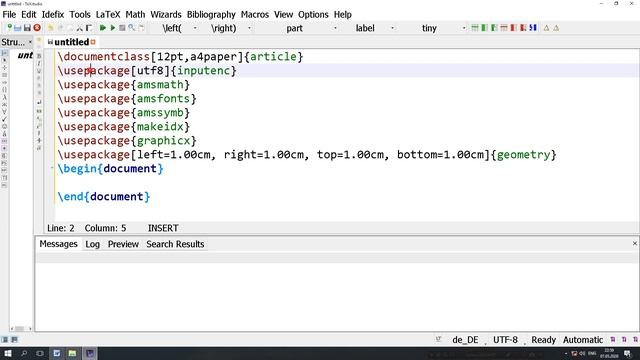This screenshot has width=640, height=360.
Task: Click the green add table row icon
Action: tap(475, 28)
